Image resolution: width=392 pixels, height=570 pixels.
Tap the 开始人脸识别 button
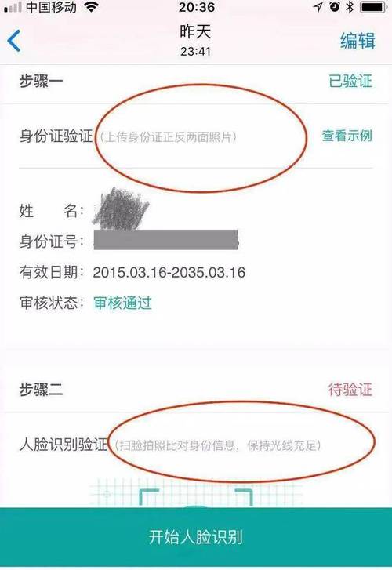pos(196,536)
